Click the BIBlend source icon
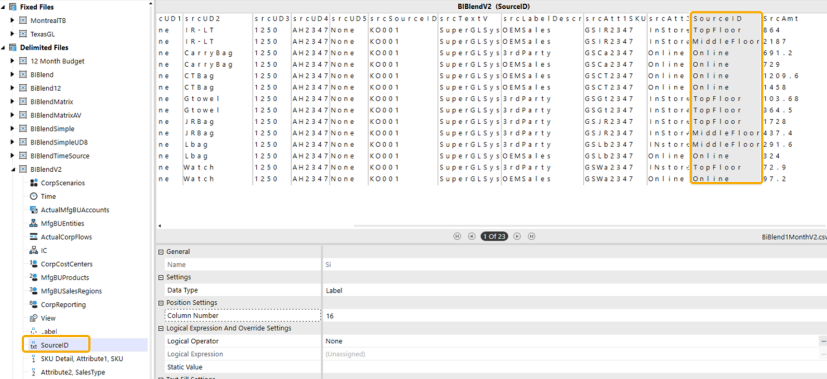Viewport: 827px width, 379px height. pos(23,75)
